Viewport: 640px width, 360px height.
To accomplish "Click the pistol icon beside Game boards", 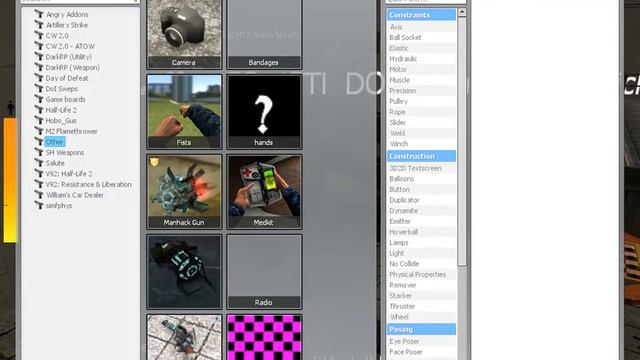I will [x=39, y=99].
